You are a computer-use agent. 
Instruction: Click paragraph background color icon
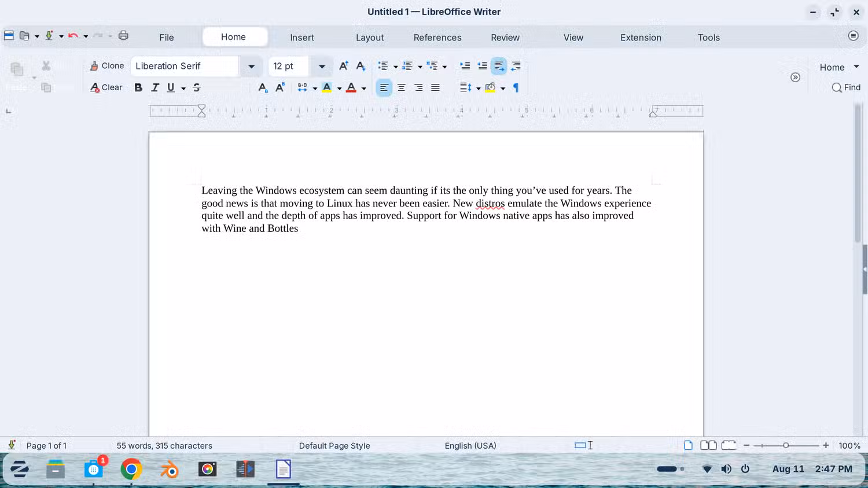490,87
